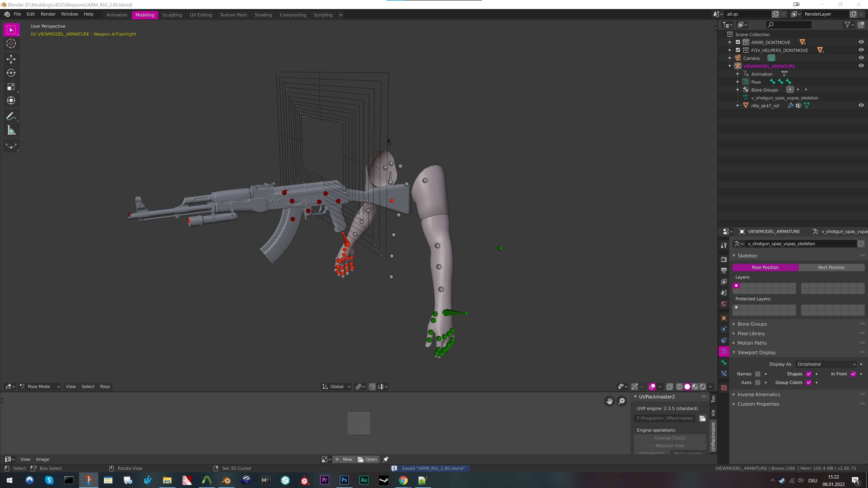Toggle X-ray view in viewport header
Viewport: 868px width, 488px height.
click(x=670, y=387)
